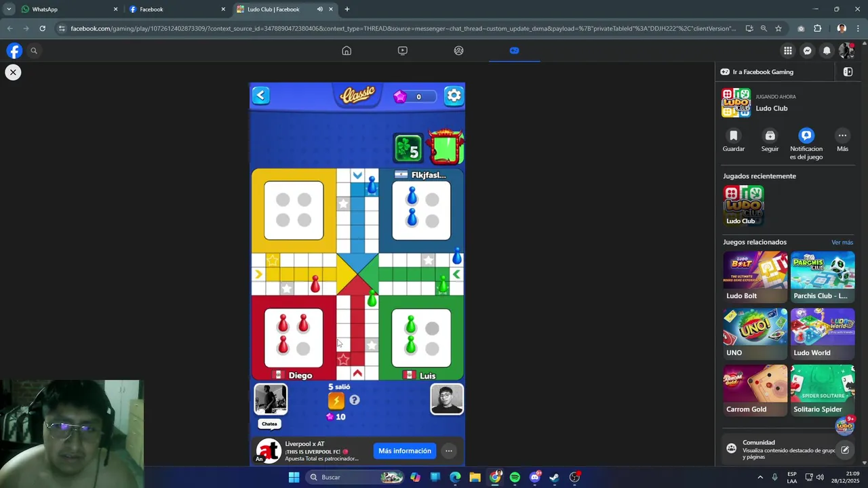Open the browser zoom magnifier icon
Viewport: 868px width, 488px height.
click(x=764, y=28)
